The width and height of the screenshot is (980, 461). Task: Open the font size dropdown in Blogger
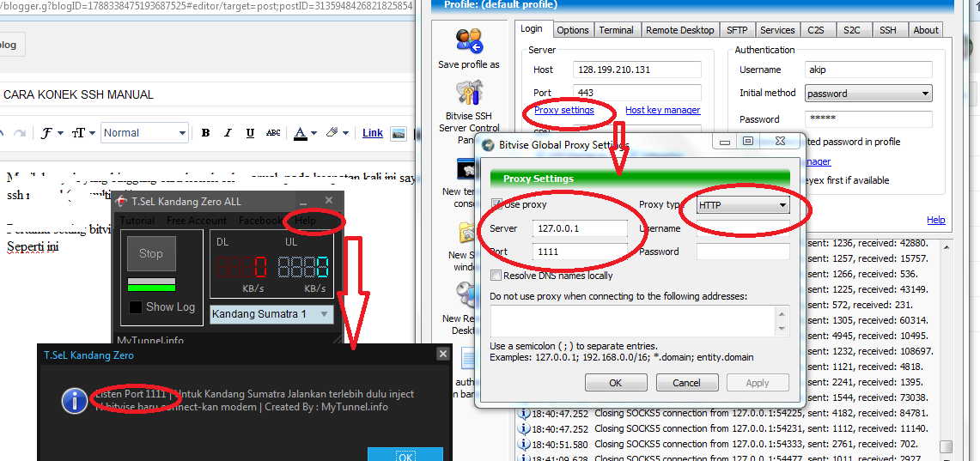coord(83,132)
